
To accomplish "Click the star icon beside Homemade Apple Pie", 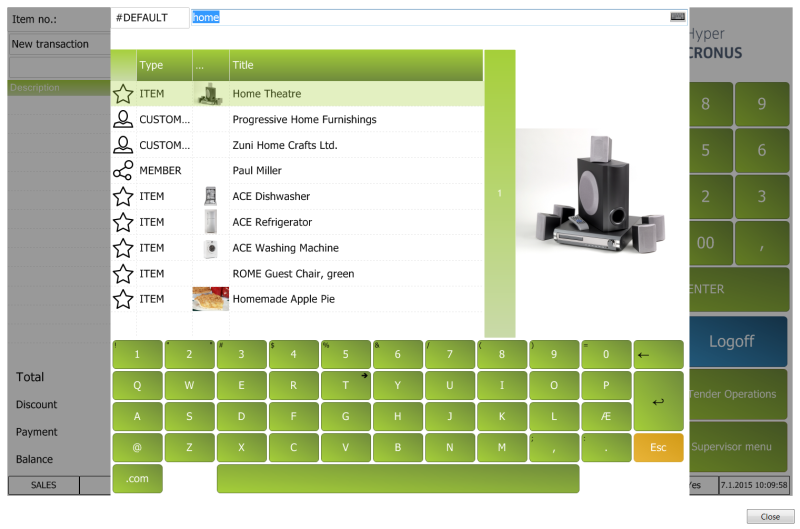I will pyautogui.click(x=123, y=299).
